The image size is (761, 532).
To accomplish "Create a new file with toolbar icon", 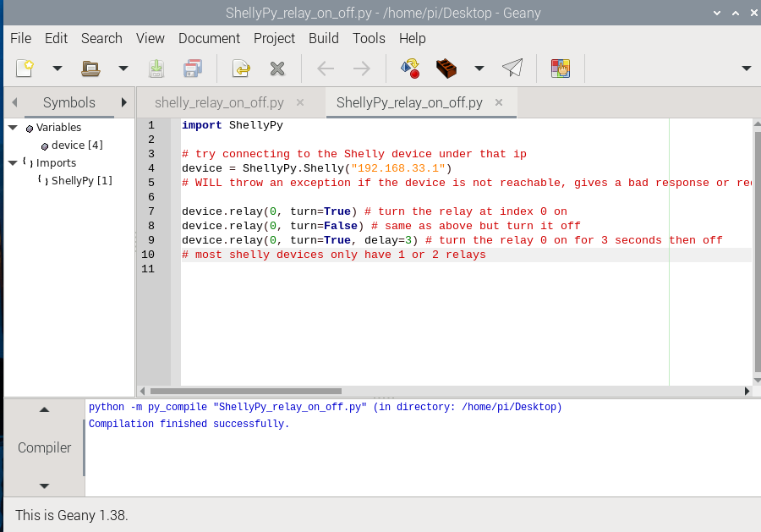I will click(25, 69).
